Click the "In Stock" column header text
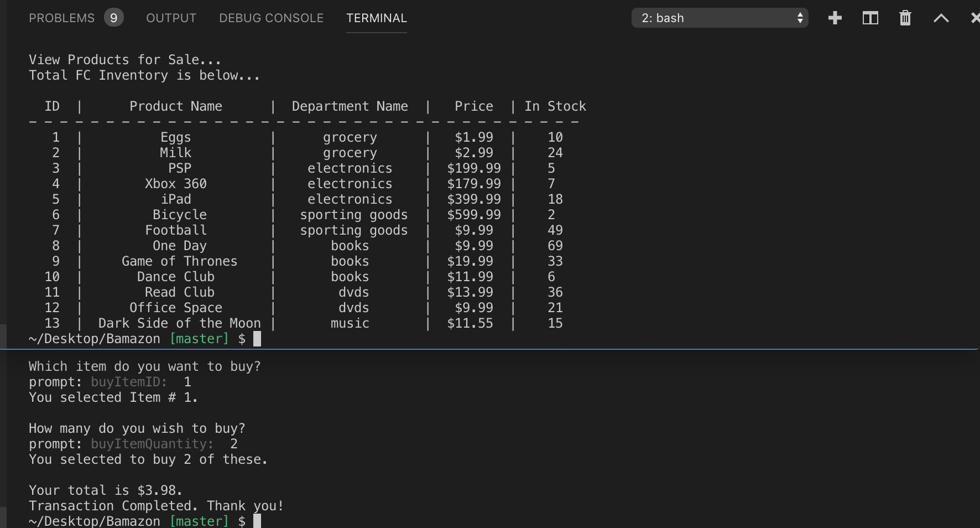 tap(555, 106)
